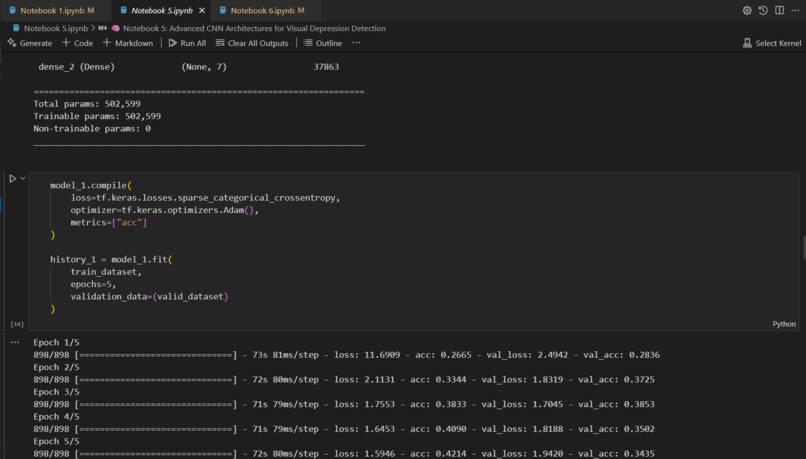Open the editor's more actions ellipsis
This screenshot has width=806, height=459.
pyautogui.click(x=795, y=10)
